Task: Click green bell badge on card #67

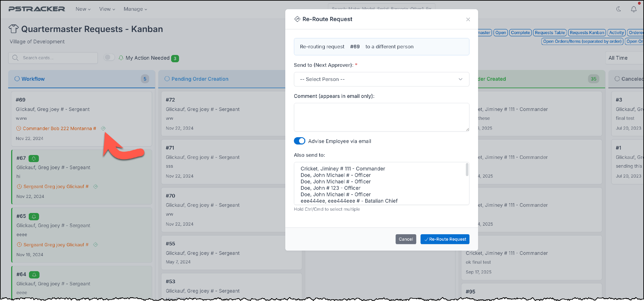Action: click(x=33, y=158)
